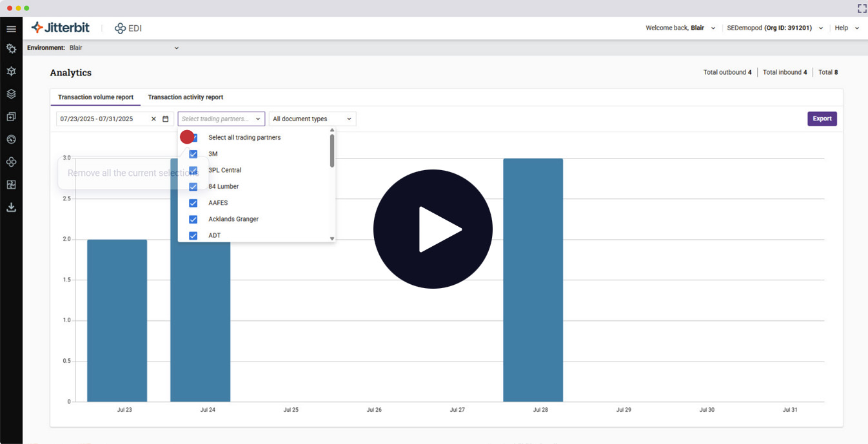Switch to the Transaction activity report tab
Screen dimensions: 868x444
[x=185, y=97]
